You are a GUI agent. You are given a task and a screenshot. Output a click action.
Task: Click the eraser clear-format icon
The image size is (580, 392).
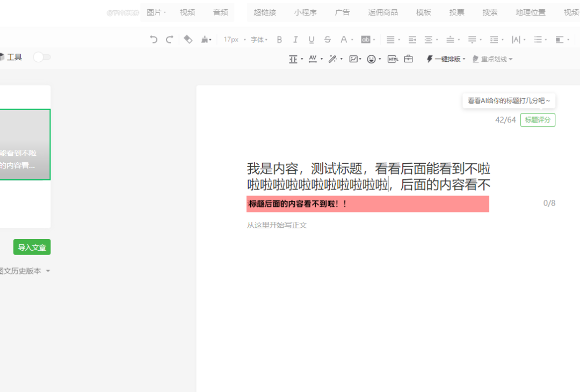[188, 39]
